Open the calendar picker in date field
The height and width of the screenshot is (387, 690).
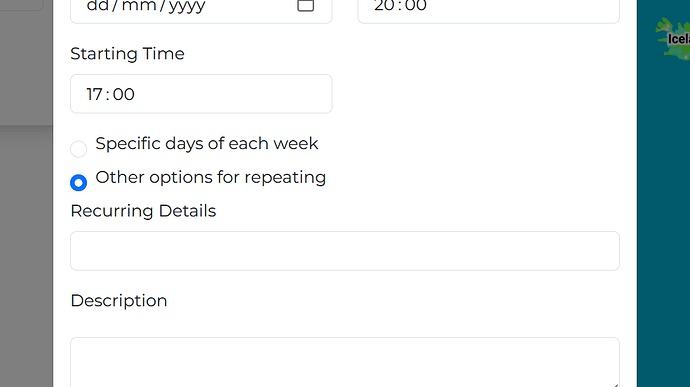(305, 5)
